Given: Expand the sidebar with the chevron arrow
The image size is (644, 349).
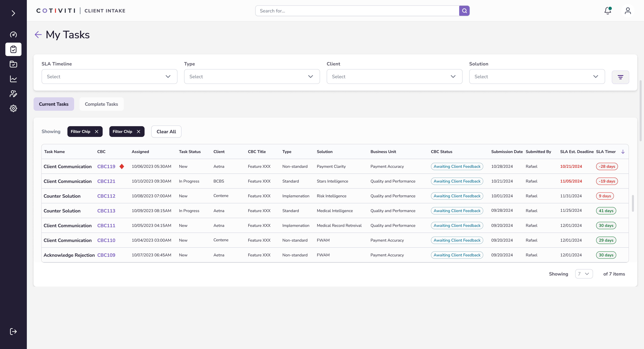Looking at the screenshot, I should pos(13,13).
